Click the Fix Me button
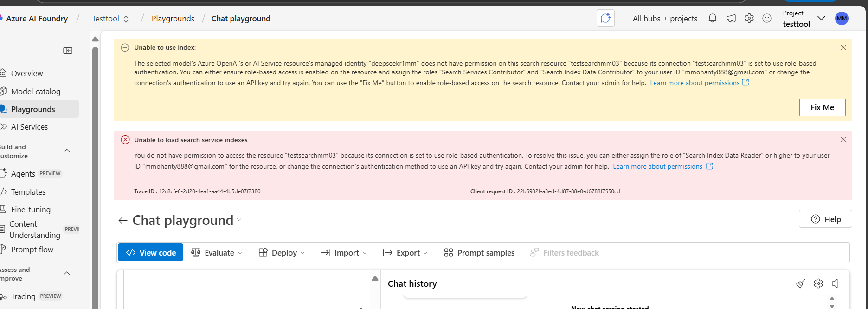Image resolution: width=868 pixels, height=309 pixels. pos(822,107)
